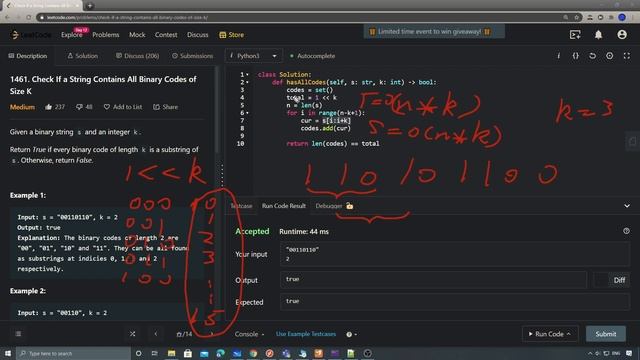Open the Contest page
The image size is (640, 360).
point(166,35)
